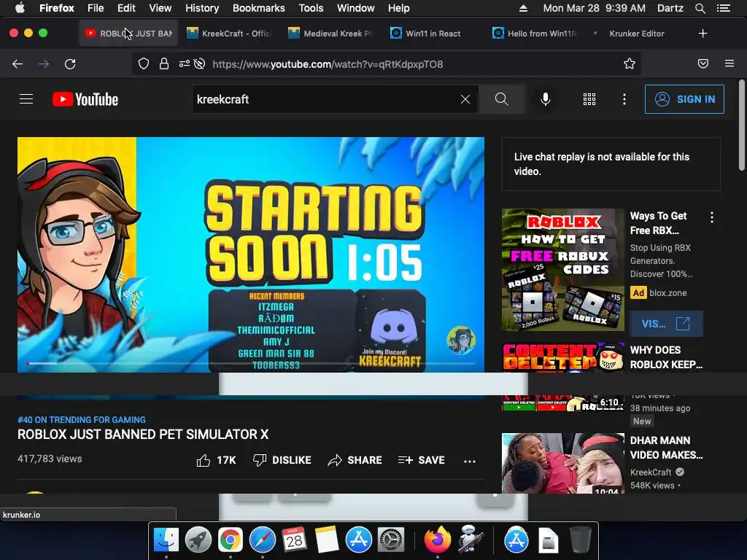The width and height of the screenshot is (747, 560).
Task: Open a new tab with plus button
Action: click(x=703, y=34)
